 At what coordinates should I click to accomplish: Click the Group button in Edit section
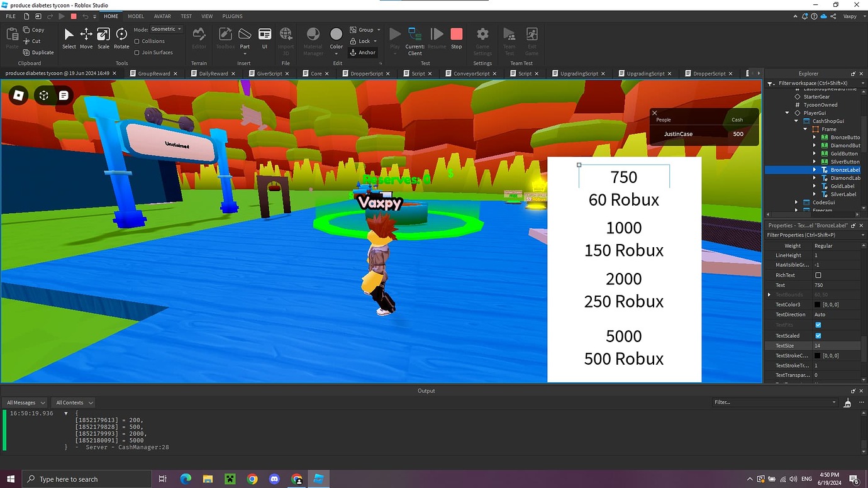pyautogui.click(x=362, y=30)
